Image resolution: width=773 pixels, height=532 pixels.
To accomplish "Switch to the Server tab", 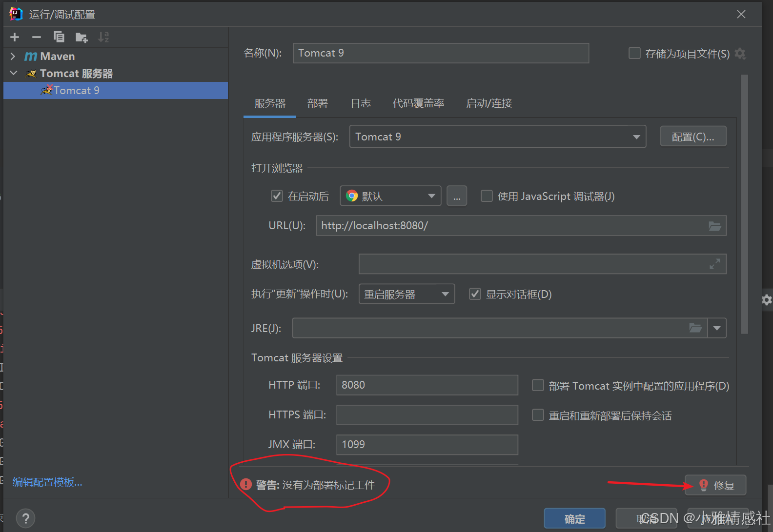I will click(x=270, y=103).
